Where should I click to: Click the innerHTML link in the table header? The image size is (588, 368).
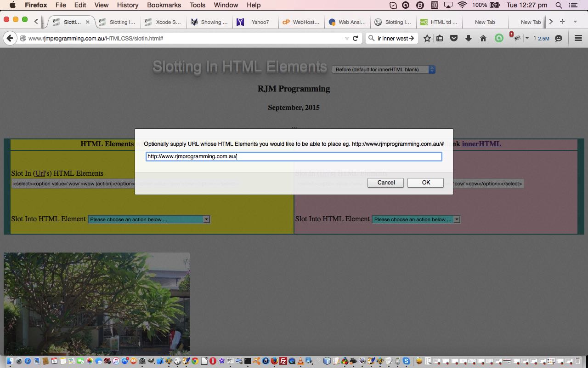pos(481,144)
